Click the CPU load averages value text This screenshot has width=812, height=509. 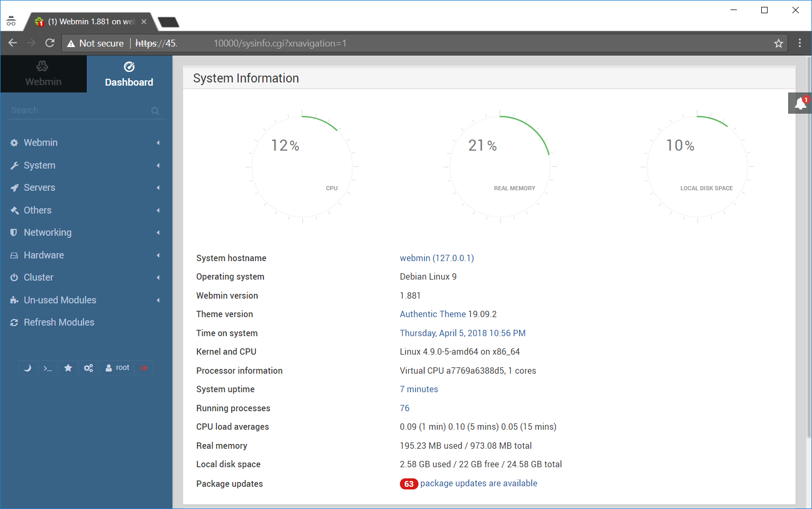point(478,427)
